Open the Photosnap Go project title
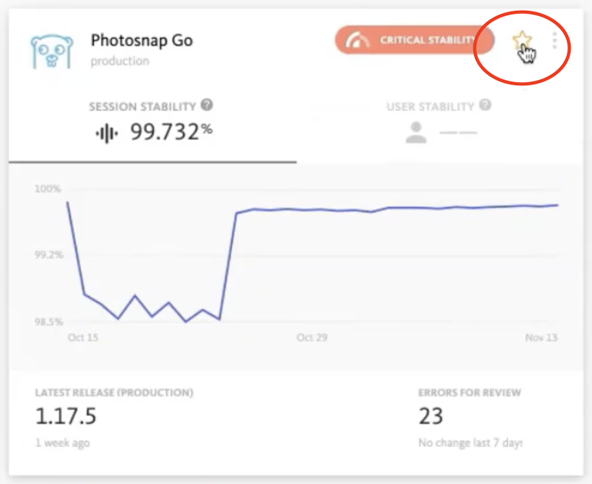This screenshot has height=484, width=592. coord(142,40)
